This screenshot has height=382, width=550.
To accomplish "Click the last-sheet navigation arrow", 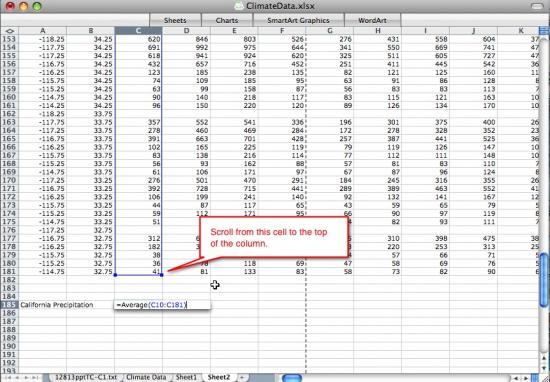I will 35,378.
